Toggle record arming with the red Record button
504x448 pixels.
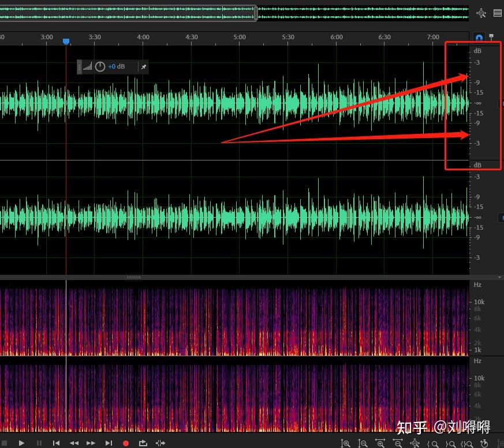[126, 443]
